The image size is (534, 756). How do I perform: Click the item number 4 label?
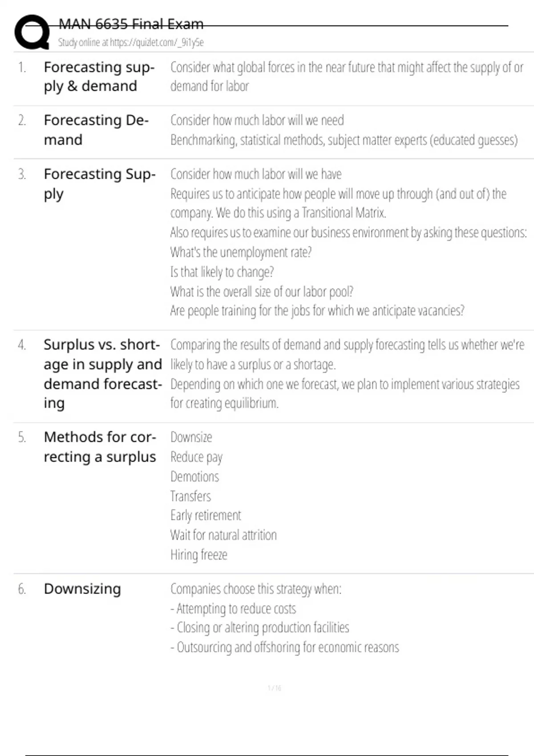(22, 345)
